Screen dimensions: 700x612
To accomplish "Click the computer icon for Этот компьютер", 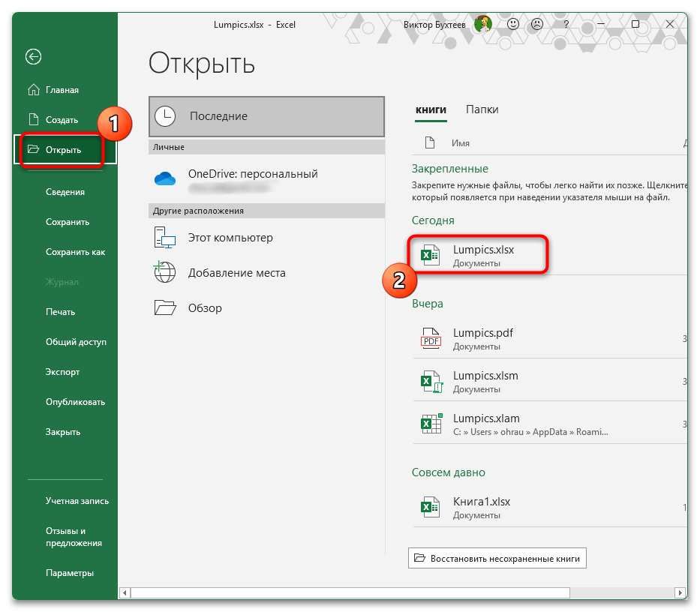I will [165, 237].
